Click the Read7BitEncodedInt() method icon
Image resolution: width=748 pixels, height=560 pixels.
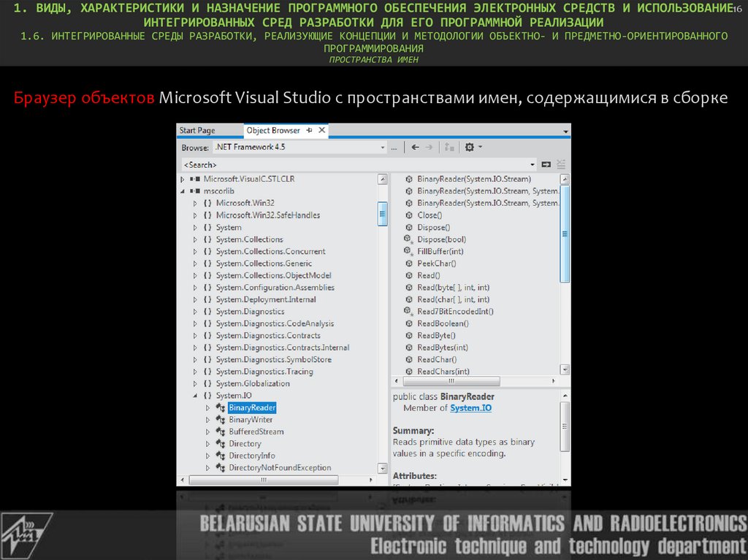408,312
